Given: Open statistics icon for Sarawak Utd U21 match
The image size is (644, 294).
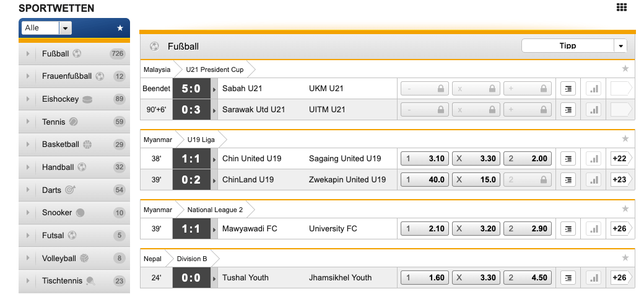Looking at the screenshot, I should (x=593, y=109).
